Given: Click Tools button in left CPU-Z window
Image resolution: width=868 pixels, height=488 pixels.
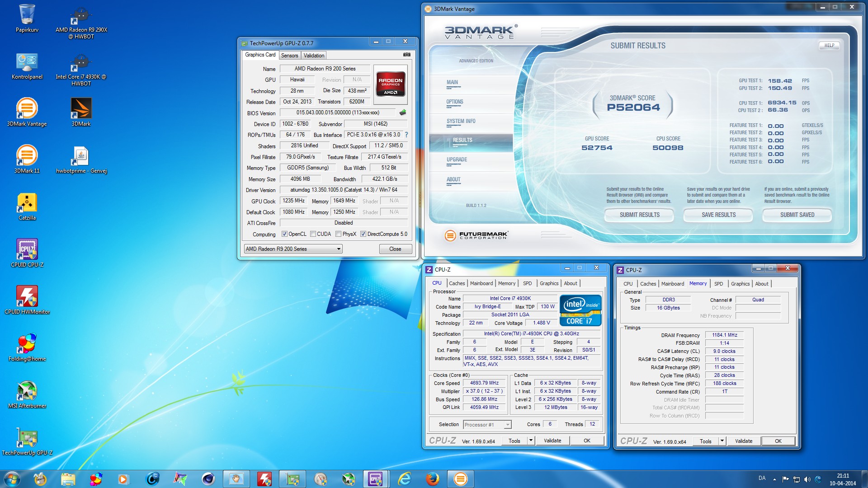Looking at the screenshot, I should [x=514, y=441].
